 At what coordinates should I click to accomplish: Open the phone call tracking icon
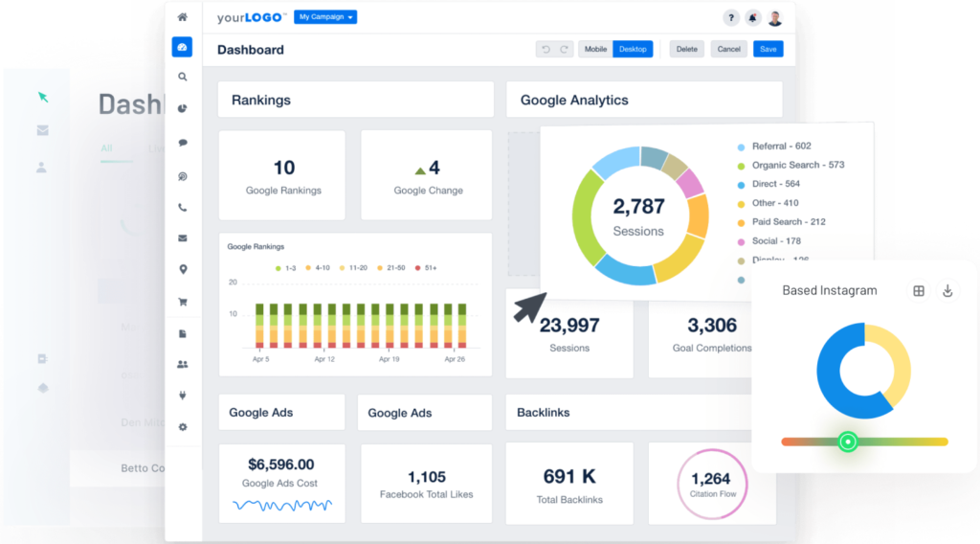tap(183, 207)
